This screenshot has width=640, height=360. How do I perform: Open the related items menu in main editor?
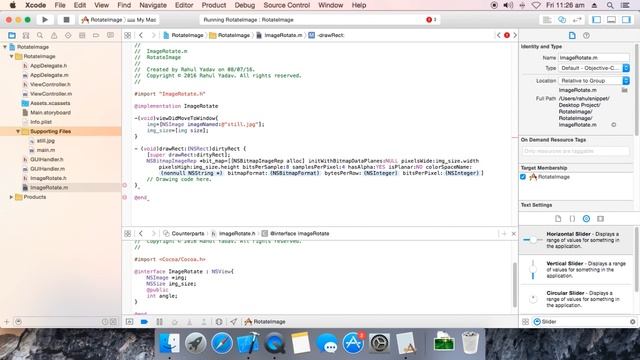point(128,36)
